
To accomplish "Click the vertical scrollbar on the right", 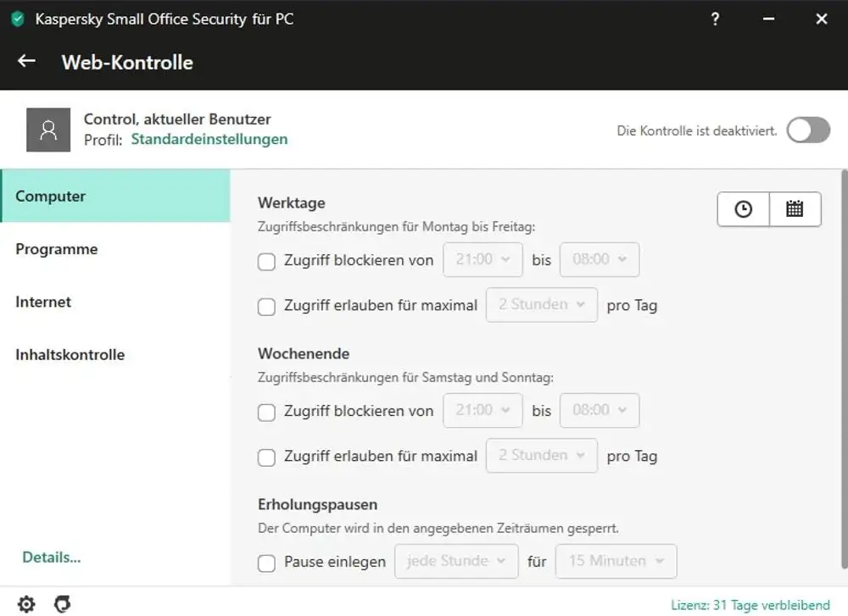I will coord(843,364).
